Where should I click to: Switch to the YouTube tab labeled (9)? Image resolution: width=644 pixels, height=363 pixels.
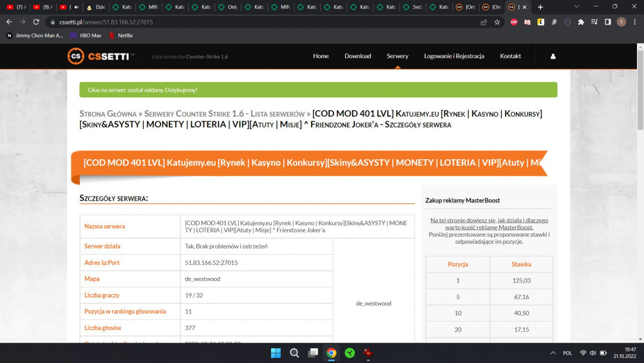coord(43,7)
